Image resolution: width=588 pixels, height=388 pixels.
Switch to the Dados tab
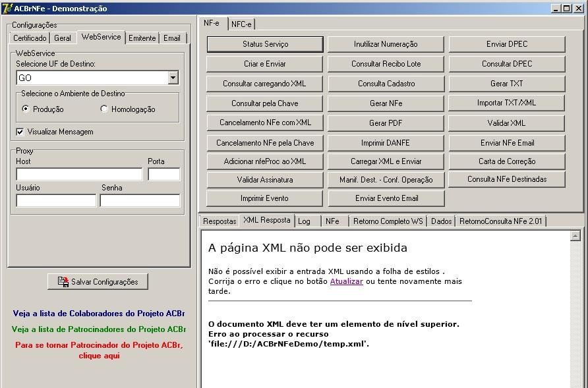442,221
